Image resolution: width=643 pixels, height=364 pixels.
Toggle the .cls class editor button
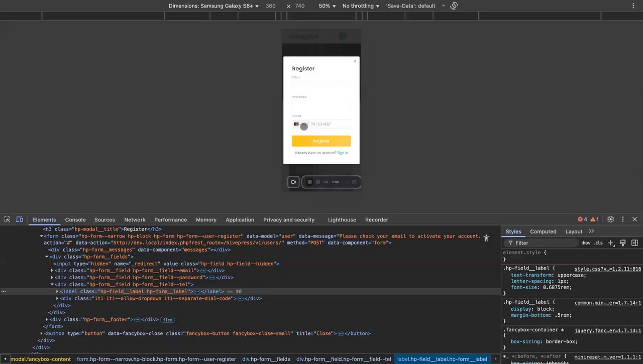click(x=598, y=243)
